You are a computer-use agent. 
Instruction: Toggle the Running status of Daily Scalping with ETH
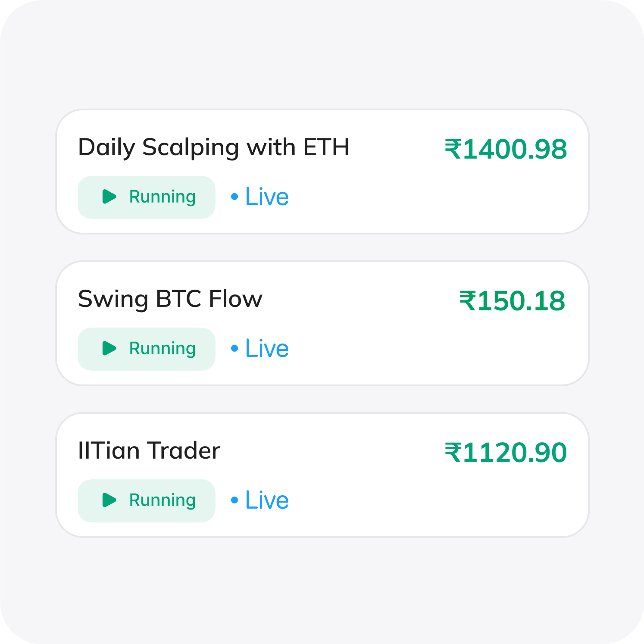[146, 197]
